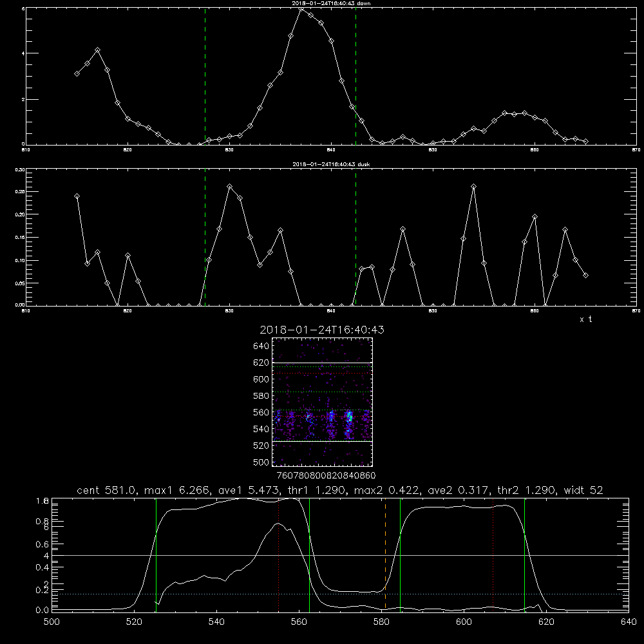This screenshot has height=644, width=644.
Task: Click the highest data point of the dawn plot
Action: tap(301, 8)
